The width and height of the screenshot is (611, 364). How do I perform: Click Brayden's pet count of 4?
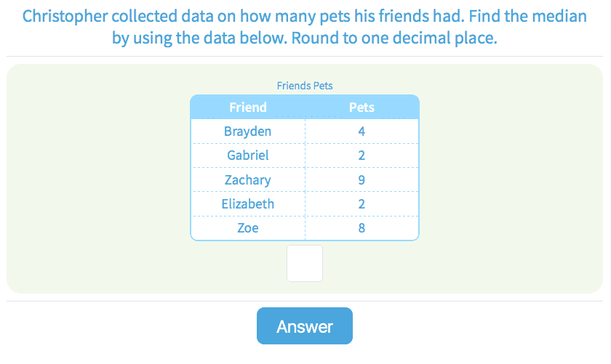pos(362,132)
